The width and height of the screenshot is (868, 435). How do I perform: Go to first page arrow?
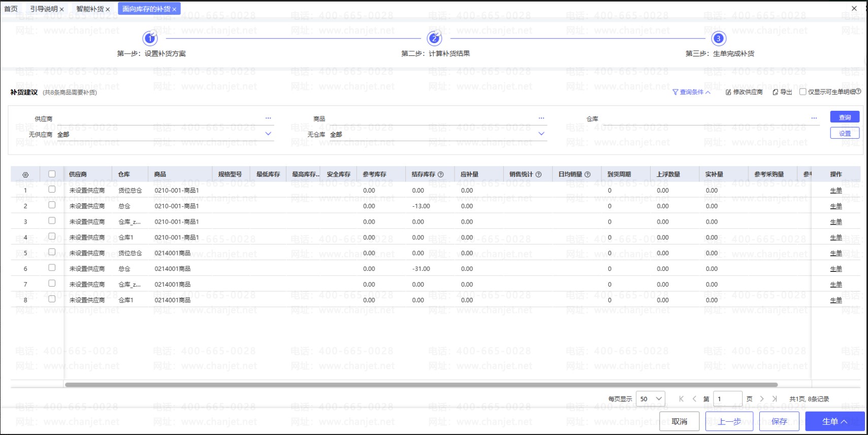pos(681,399)
